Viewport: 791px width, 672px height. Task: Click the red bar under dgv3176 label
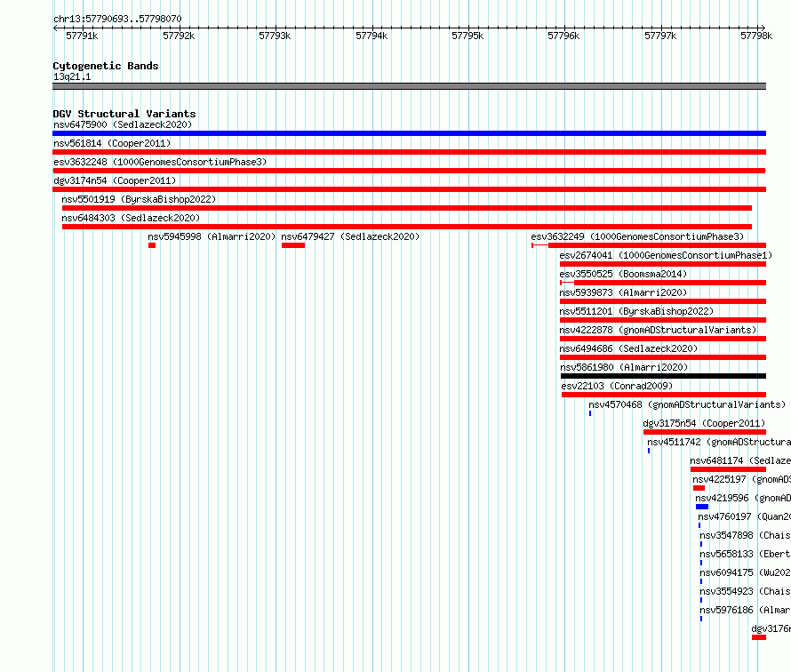click(759, 637)
